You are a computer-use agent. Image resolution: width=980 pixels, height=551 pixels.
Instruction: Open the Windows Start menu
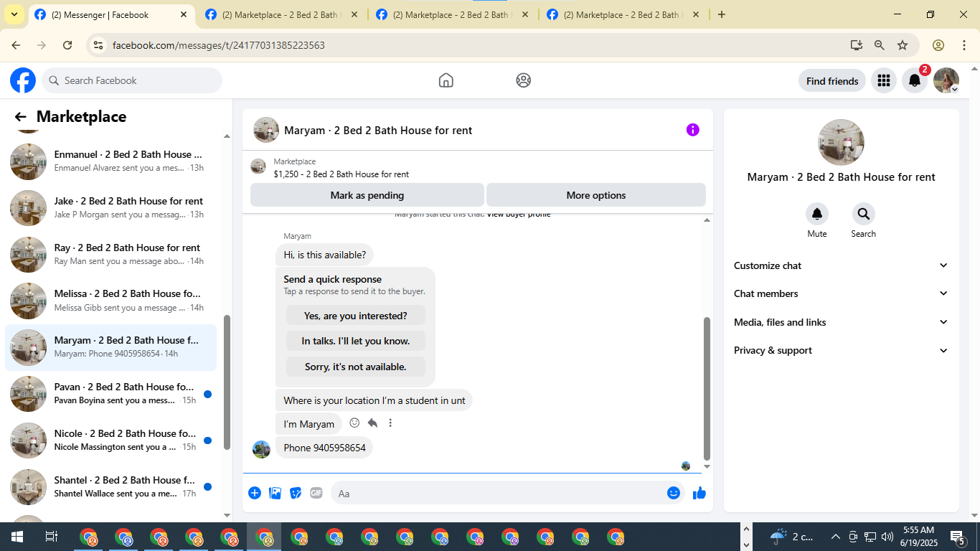tap(17, 537)
